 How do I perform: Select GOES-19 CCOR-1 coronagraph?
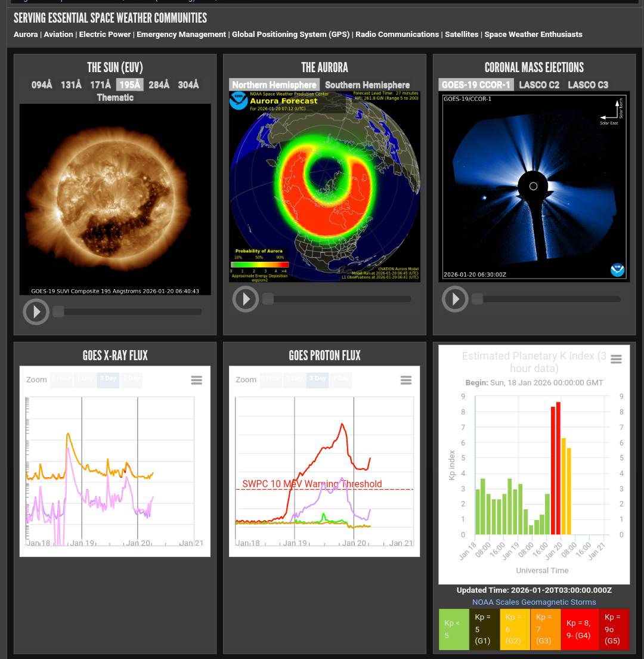[x=476, y=85]
